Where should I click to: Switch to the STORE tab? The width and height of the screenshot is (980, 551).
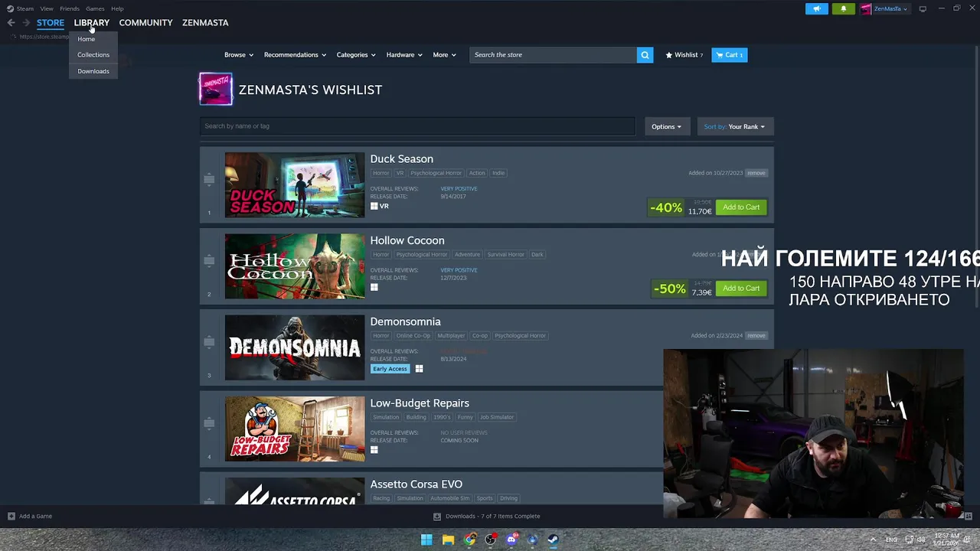coord(51,23)
